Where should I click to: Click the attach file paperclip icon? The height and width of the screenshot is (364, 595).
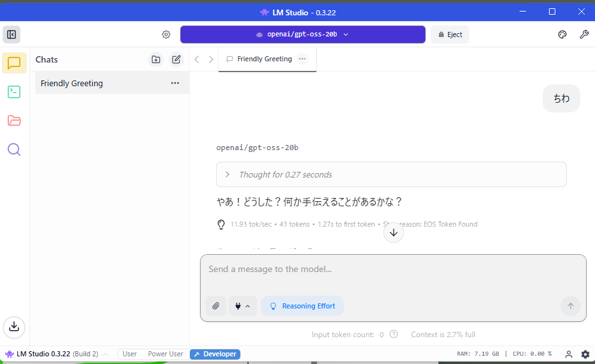[216, 306]
